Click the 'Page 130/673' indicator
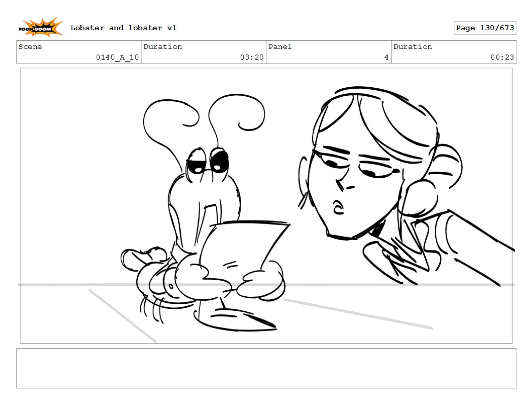Screen dimensions: 532x412 (485, 28)
